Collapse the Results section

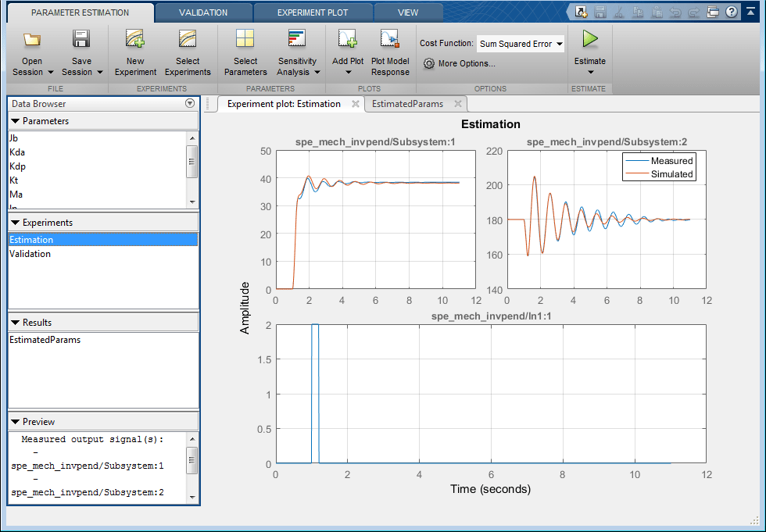15,323
